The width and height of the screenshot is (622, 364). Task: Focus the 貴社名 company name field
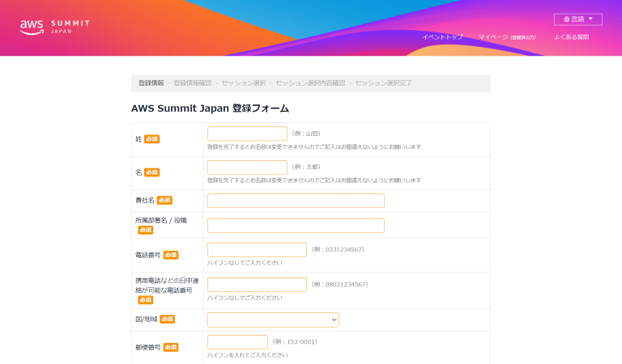click(x=296, y=201)
